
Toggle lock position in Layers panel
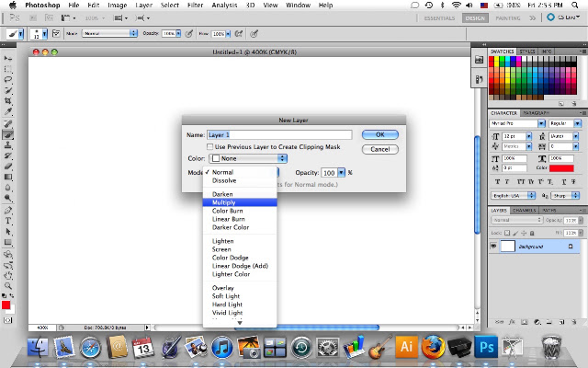[x=524, y=233]
